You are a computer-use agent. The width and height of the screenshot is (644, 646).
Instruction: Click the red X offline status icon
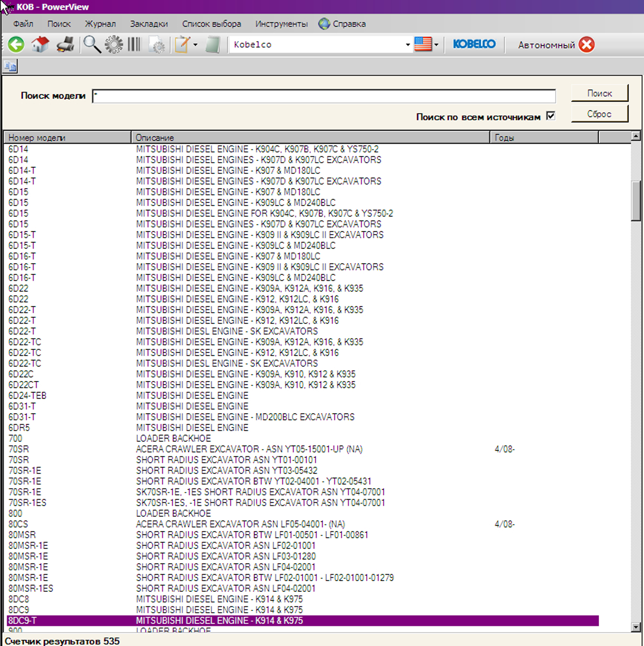(x=587, y=45)
